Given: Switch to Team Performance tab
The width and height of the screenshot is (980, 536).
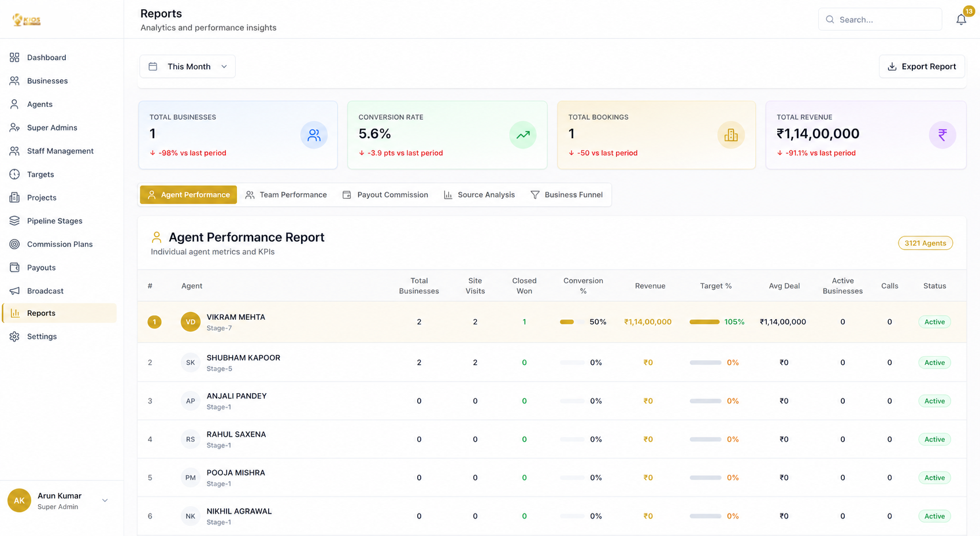Looking at the screenshot, I should tap(286, 195).
